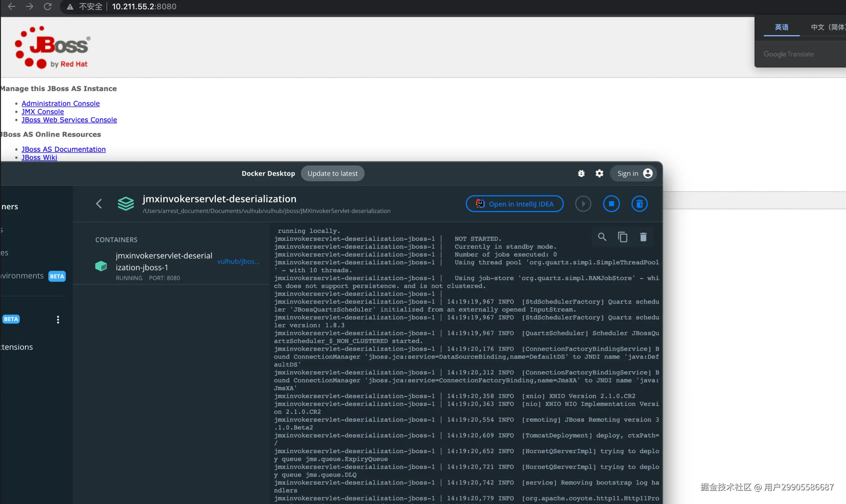This screenshot has width=846, height=504.
Task: Click the Docker Desktop title text
Action: pyautogui.click(x=268, y=173)
